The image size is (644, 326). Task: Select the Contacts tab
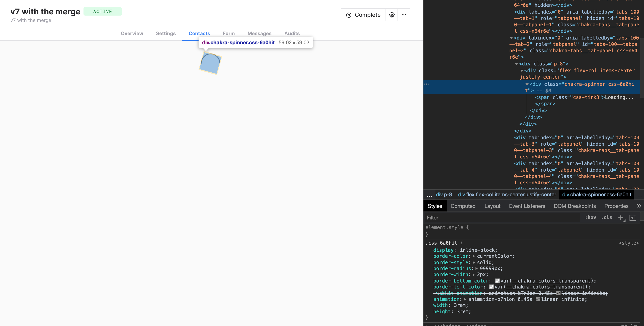(x=199, y=34)
